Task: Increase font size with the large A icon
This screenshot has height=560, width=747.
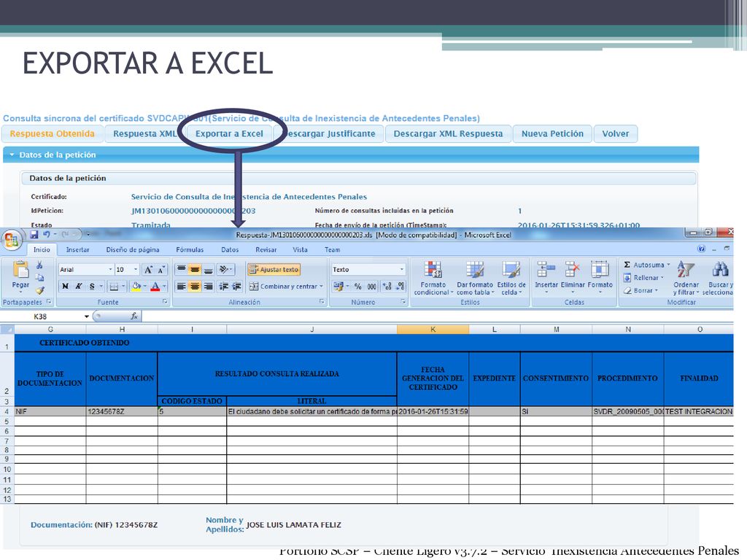Action: pos(148,270)
